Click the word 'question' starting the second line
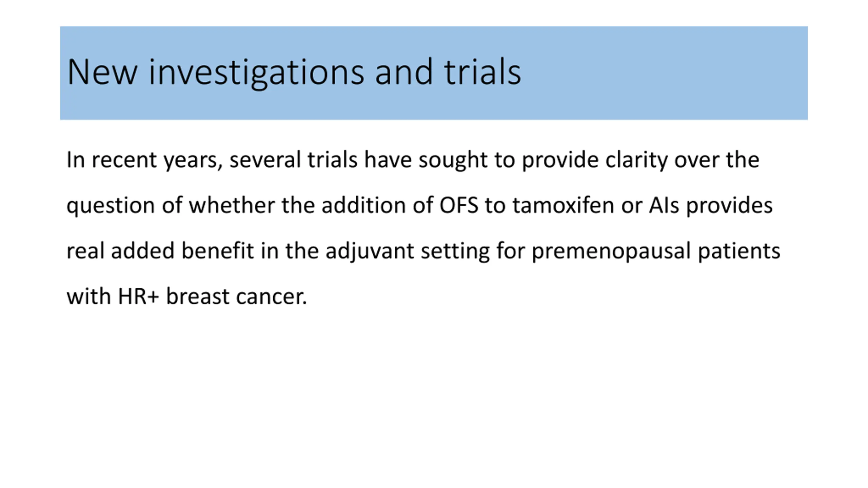 111,206
